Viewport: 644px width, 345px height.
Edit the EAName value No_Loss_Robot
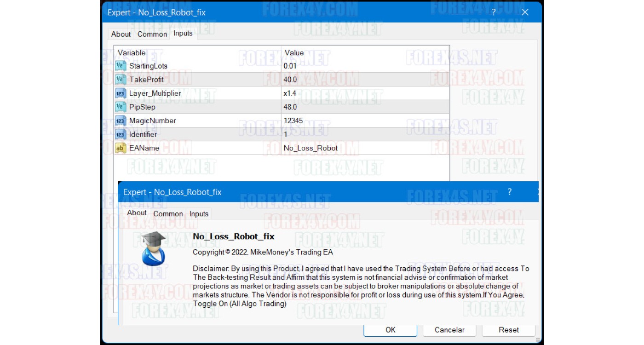pyautogui.click(x=310, y=148)
